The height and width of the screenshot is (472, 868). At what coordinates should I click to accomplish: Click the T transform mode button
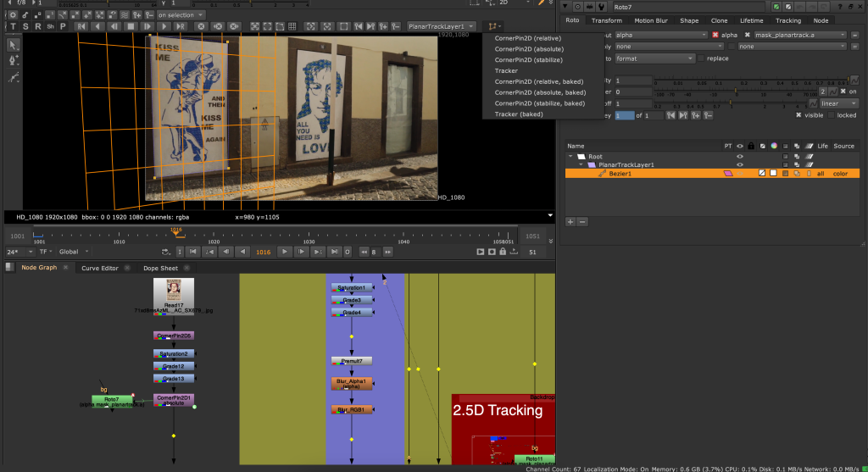click(14, 26)
